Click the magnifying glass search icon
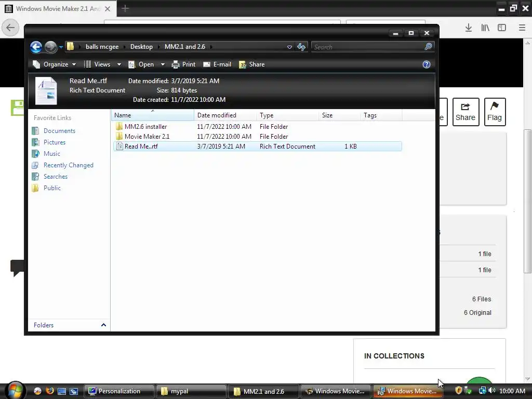 [x=428, y=46]
